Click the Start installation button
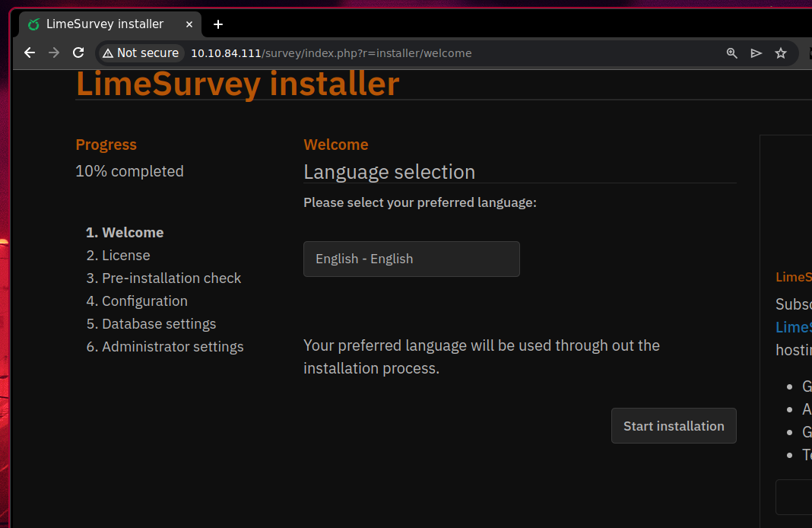The width and height of the screenshot is (812, 528). (x=673, y=425)
